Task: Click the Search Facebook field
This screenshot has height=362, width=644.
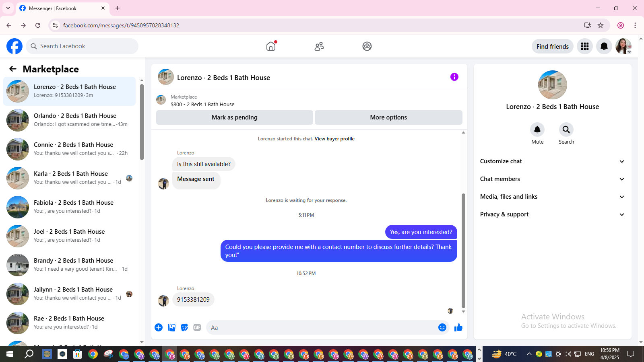Action: (82, 46)
